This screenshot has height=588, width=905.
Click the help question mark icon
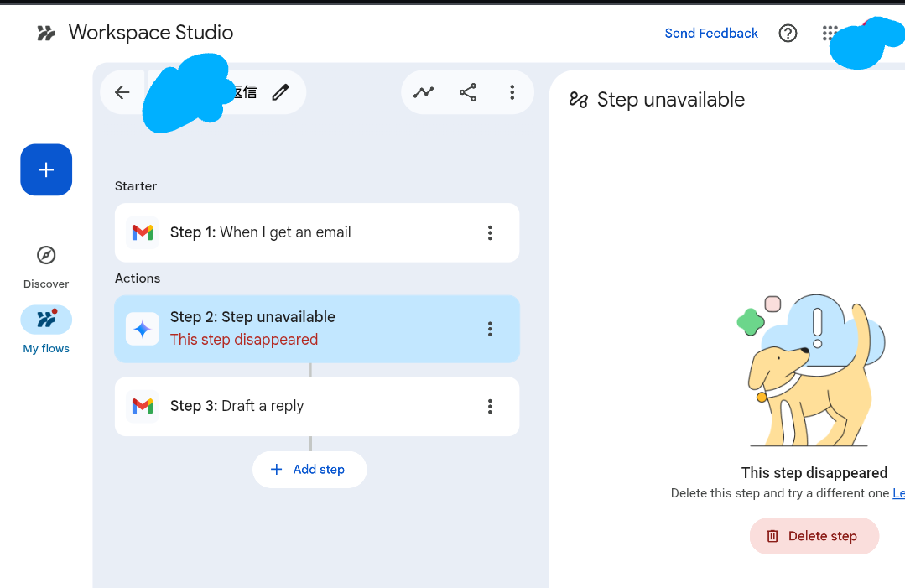point(788,34)
